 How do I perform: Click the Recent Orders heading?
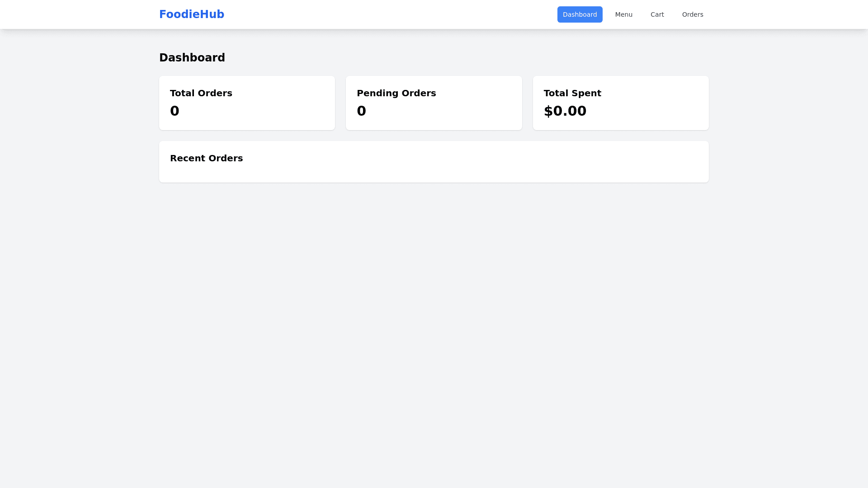[x=206, y=158]
